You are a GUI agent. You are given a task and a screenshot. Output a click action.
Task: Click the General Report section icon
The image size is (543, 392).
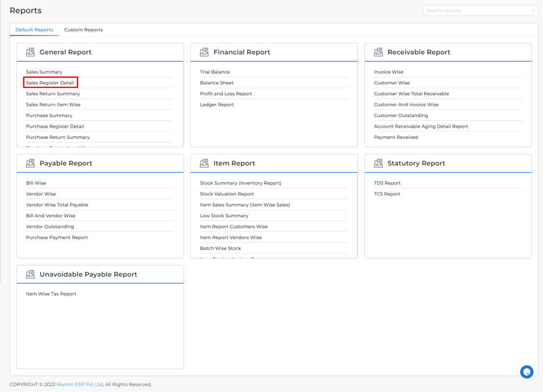point(30,52)
